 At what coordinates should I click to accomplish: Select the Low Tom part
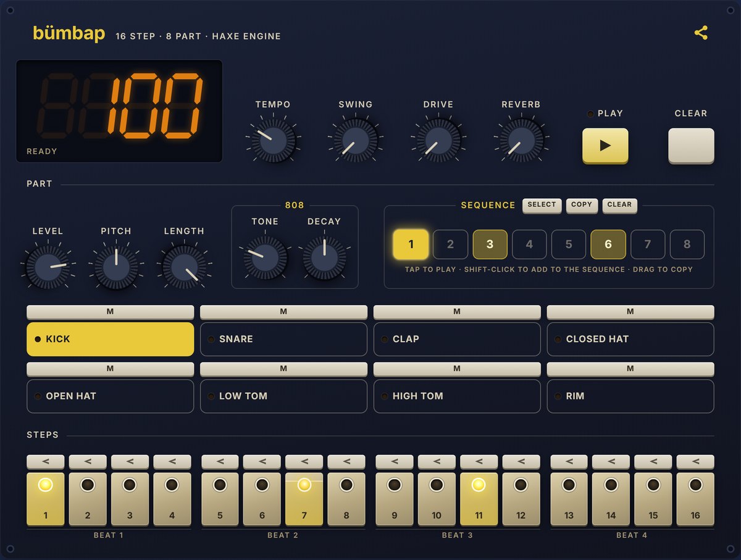(283, 396)
